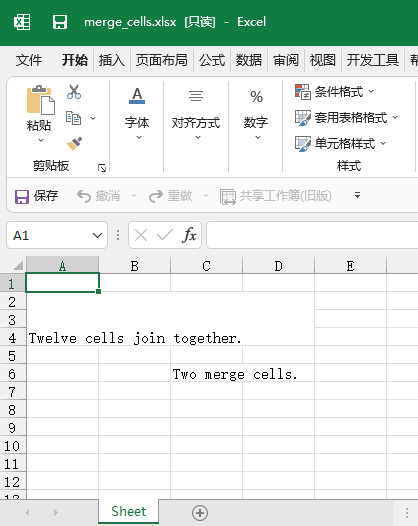This screenshot has height=526, width=418.
Task: Expand the 粘贴 paste options arrow
Action: (x=41, y=140)
